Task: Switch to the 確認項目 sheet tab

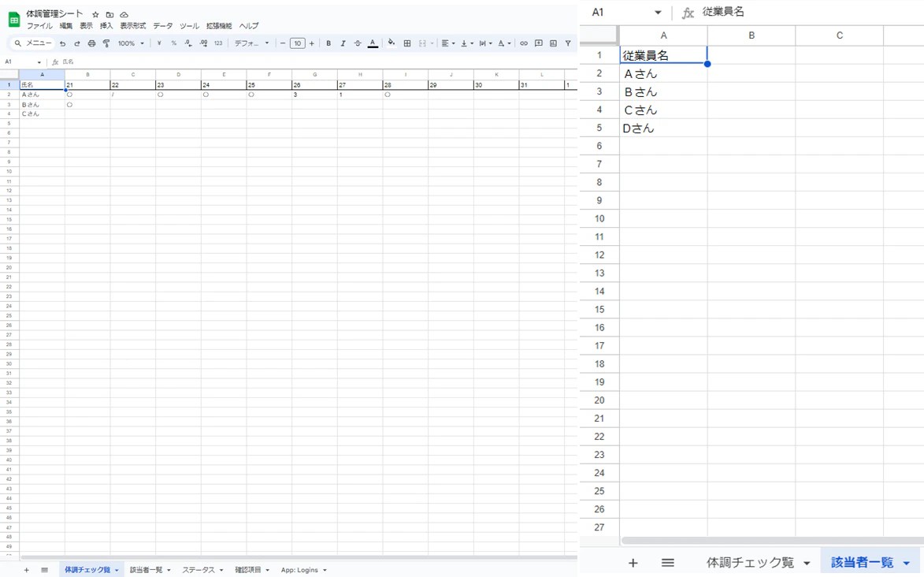Action: 251,570
